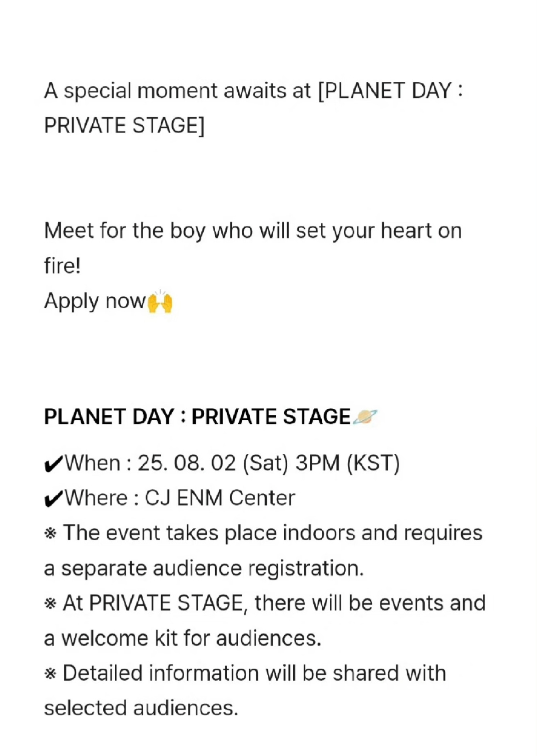Click the 'CJ ENM Center' location text
This screenshot has height=756, width=537.
coord(220,498)
